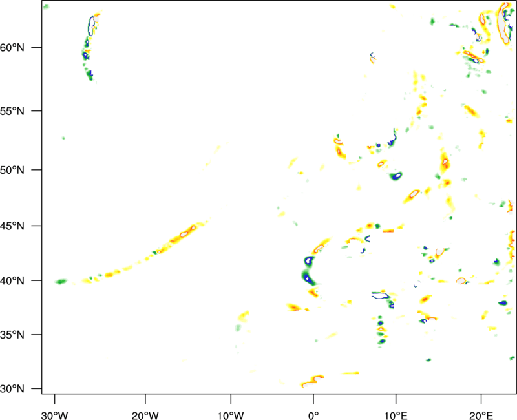The image size is (517, 420).
Task: Click the 35°N latitude label
Action: click(x=12, y=335)
